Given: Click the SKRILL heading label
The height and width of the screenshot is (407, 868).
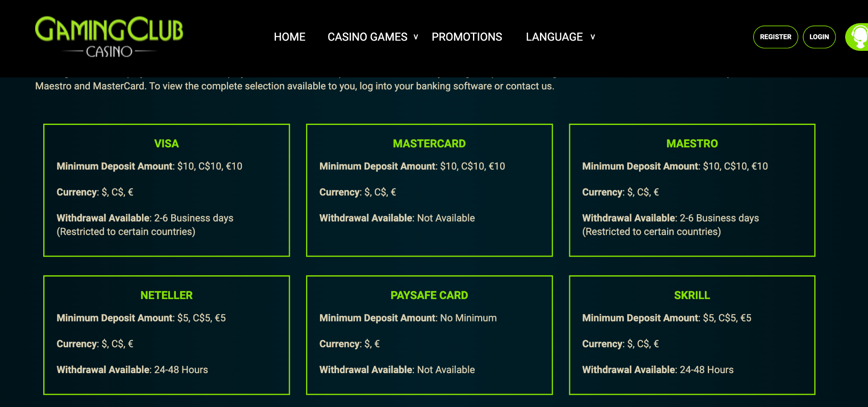Looking at the screenshot, I should pyautogui.click(x=692, y=295).
